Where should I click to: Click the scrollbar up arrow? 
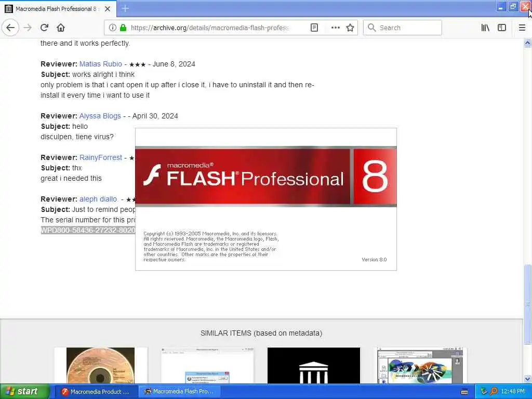click(527, 43)
